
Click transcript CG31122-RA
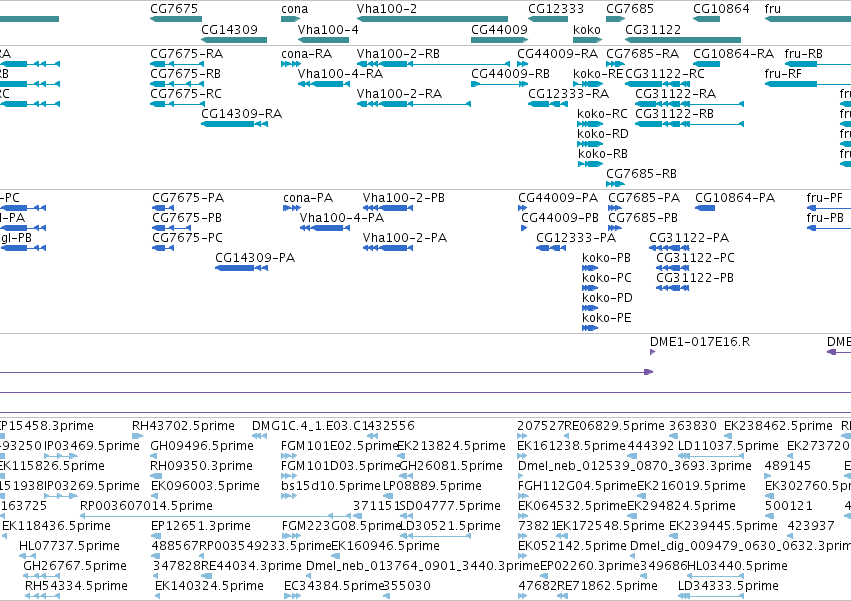tap(676, 94)
